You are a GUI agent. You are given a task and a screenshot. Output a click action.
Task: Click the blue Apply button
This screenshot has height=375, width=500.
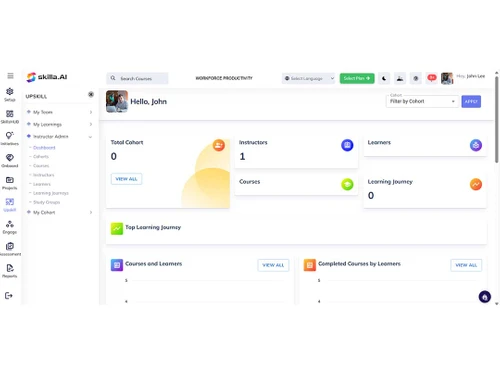pos(471,101)
